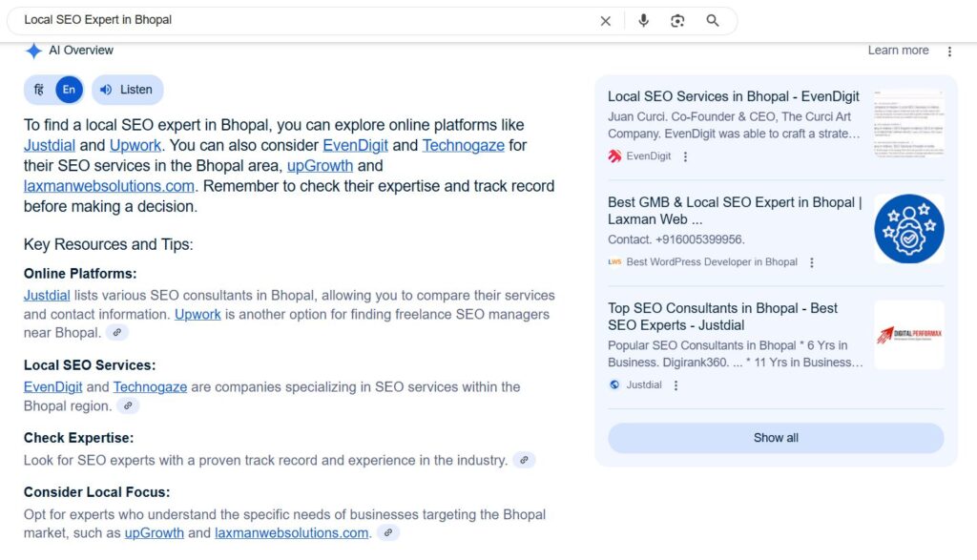The image size is (977, 560).
Task: Click the Digital Performax thumbnail
Action: click(908, 335)
